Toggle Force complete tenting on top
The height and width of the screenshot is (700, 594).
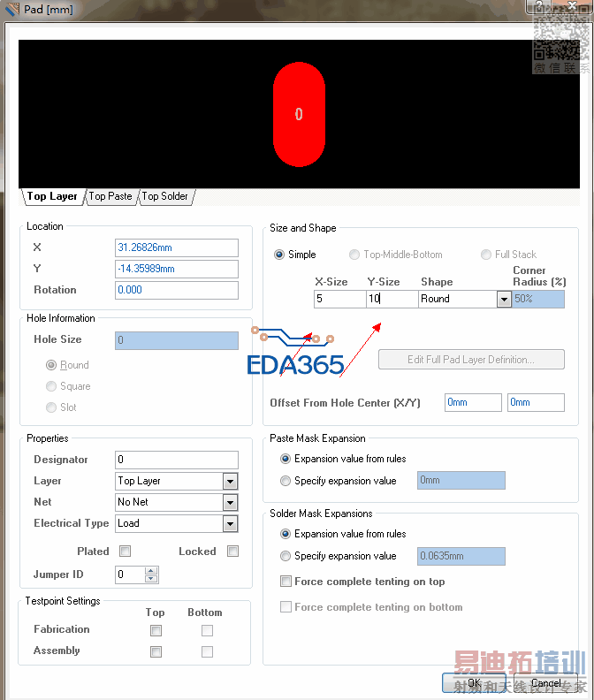pyautogui.click(x=286, y=582)
